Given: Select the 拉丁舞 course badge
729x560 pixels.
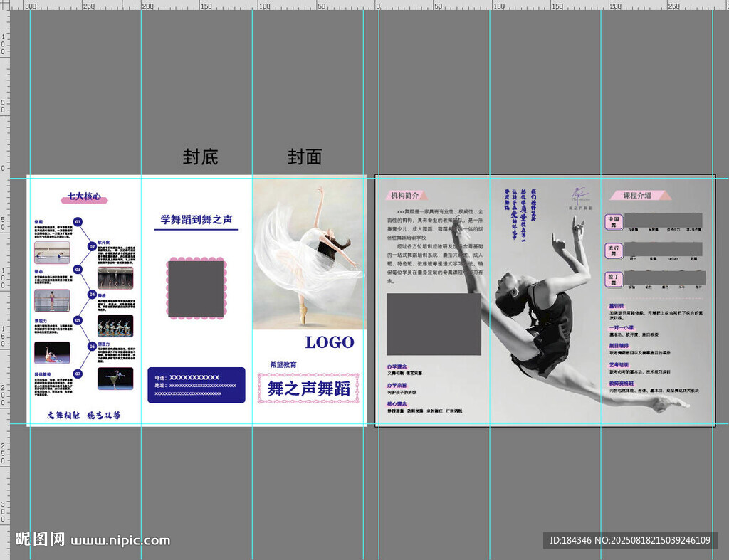Looking at the screenshot, I should tap(614, 280).
